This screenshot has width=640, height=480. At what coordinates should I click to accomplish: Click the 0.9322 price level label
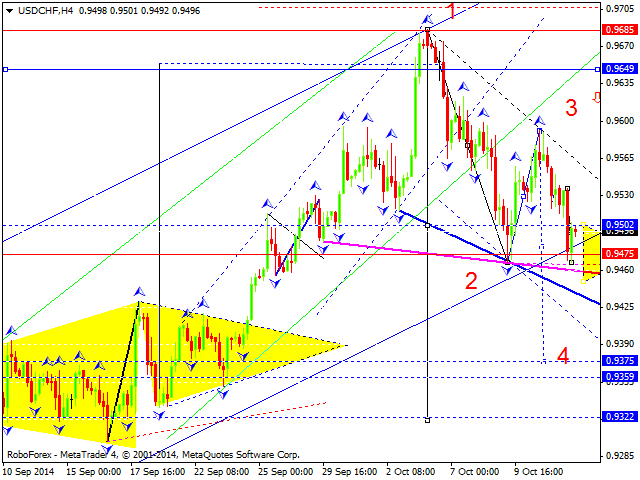tap(620, 417)
